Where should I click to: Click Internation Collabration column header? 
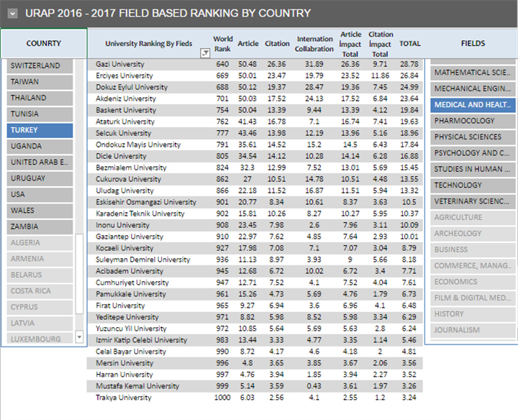pos(314,44)
